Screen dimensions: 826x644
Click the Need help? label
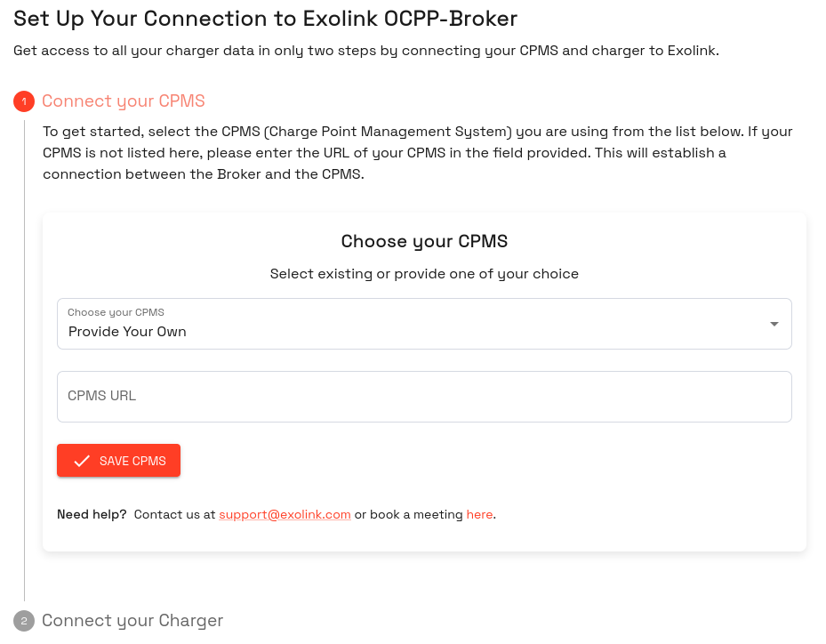pos(92,514)
